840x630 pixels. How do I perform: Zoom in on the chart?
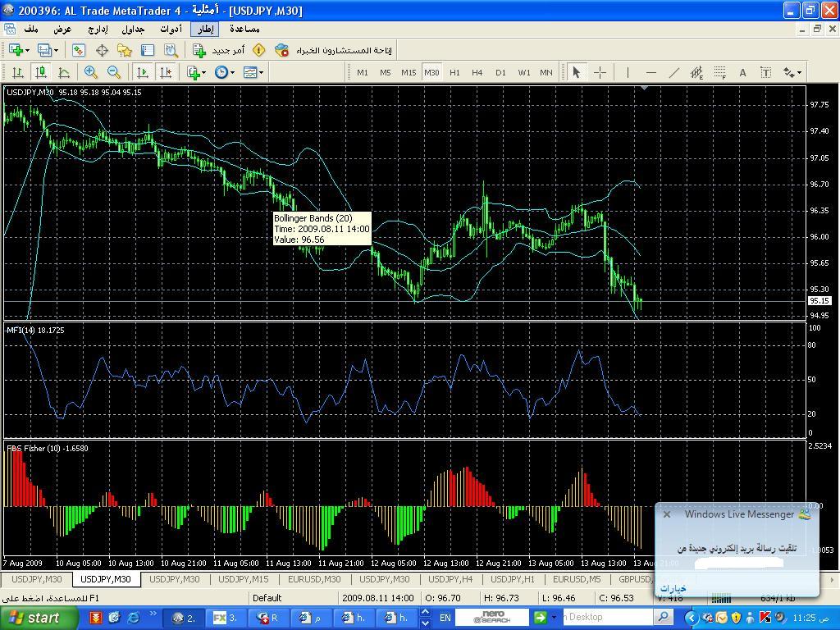click(x=91, y=72)
